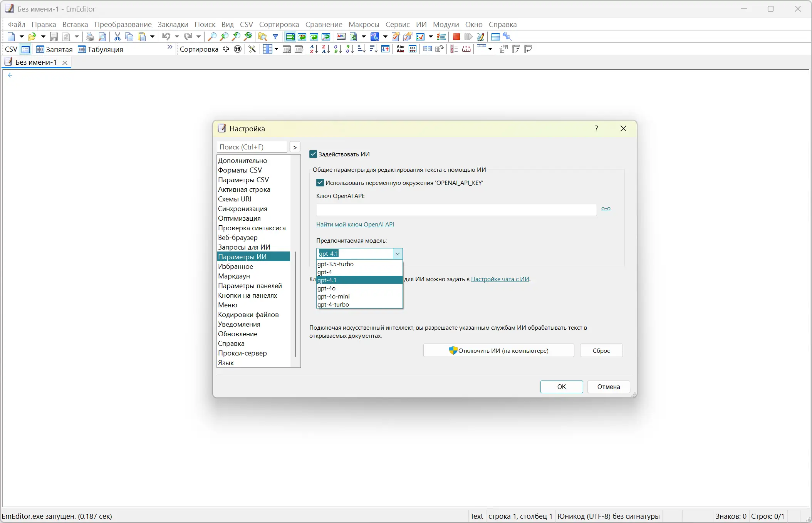The width and height of the screenshot is (812, 523).
Task: Toggle the OPENAI_API_KEY environment variable checkbox
Action: click(320, 183)
